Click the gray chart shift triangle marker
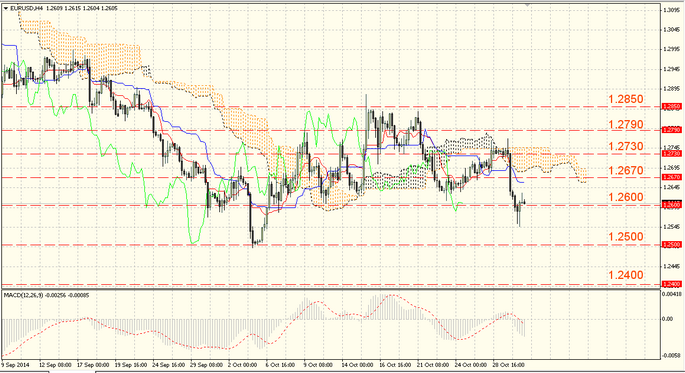 click(528, 4)
